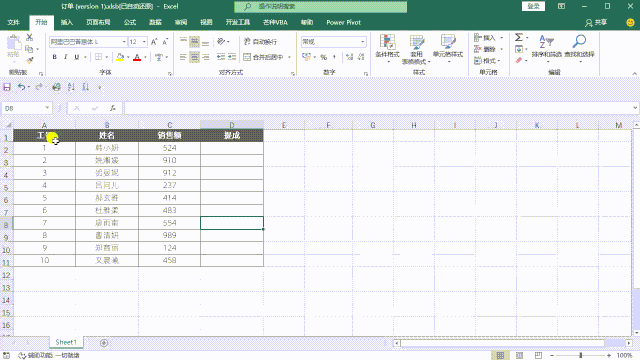Switch to the 公式 (Formulas) tab
The width and height of the screenshot is (640, 360).
point(130,22)
